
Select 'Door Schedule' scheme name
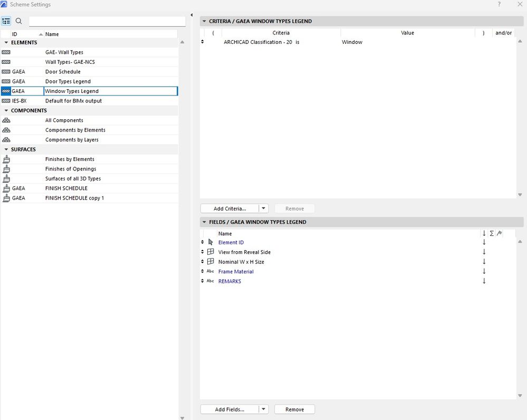tap(63, 72)
